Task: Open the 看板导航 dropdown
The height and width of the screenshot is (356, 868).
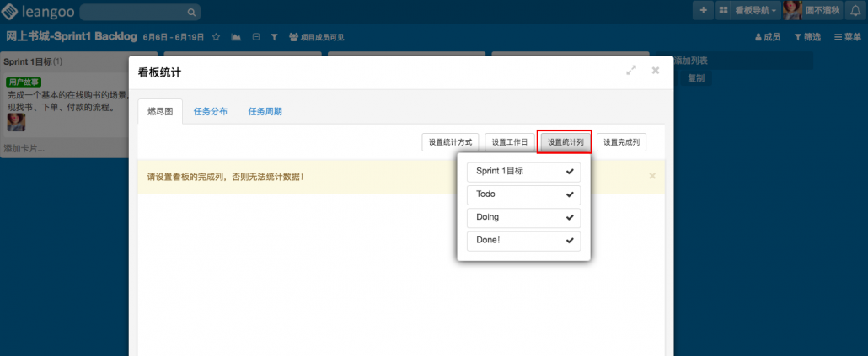Action: point(747,11)
